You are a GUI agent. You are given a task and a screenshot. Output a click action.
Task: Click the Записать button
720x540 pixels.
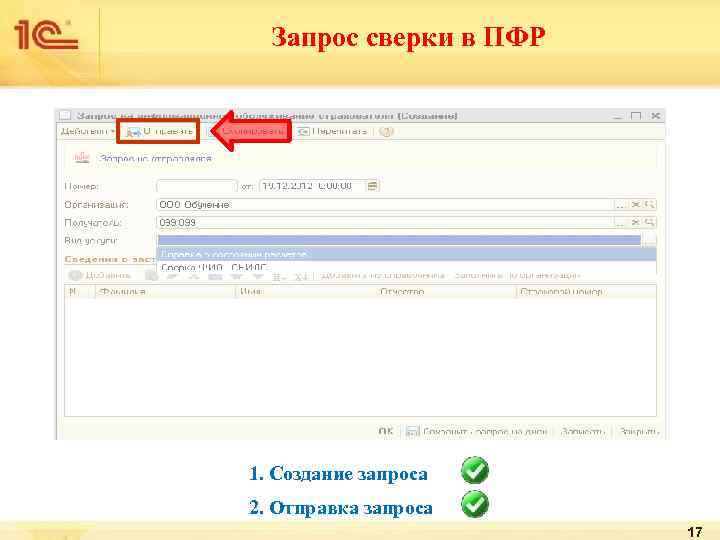click(583, 432)
